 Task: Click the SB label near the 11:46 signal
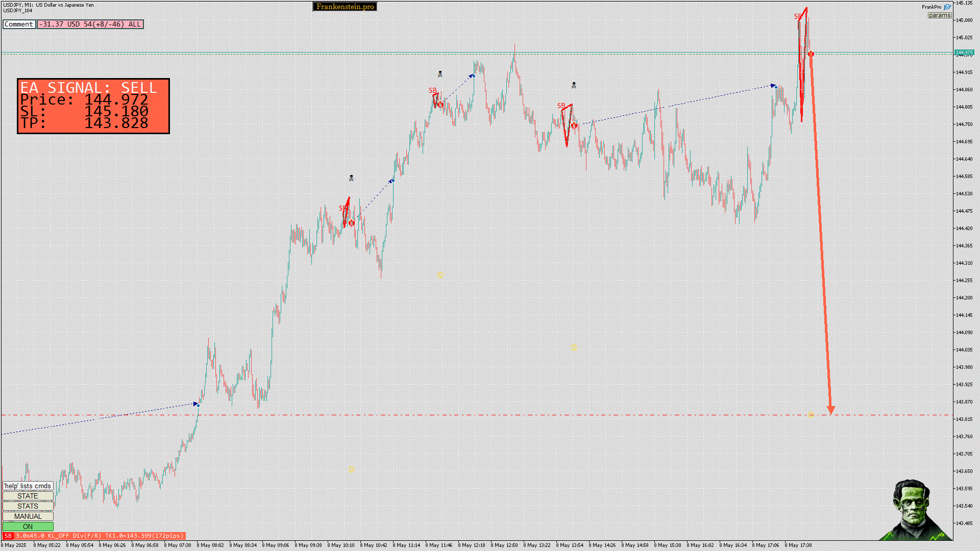coord(432,90)
